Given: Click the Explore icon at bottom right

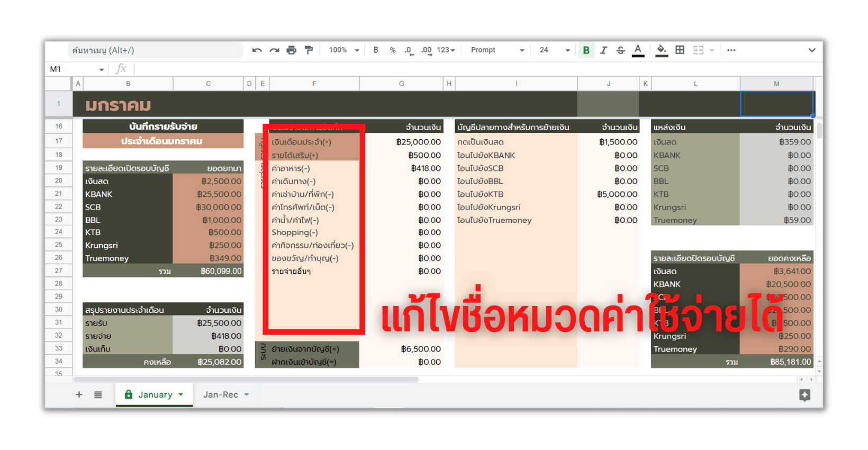Looking at the screenshot, I should pyautogui.click(x=804, y=395).
